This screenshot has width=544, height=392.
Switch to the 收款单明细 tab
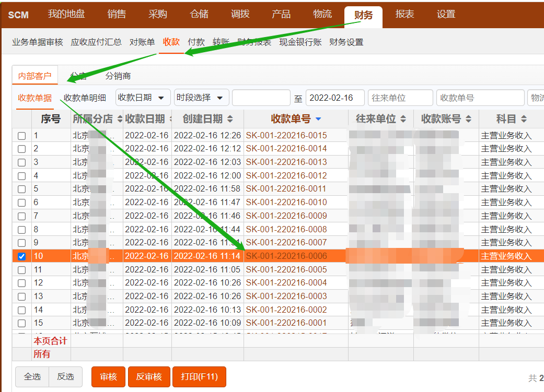click(x=85, y=98)
